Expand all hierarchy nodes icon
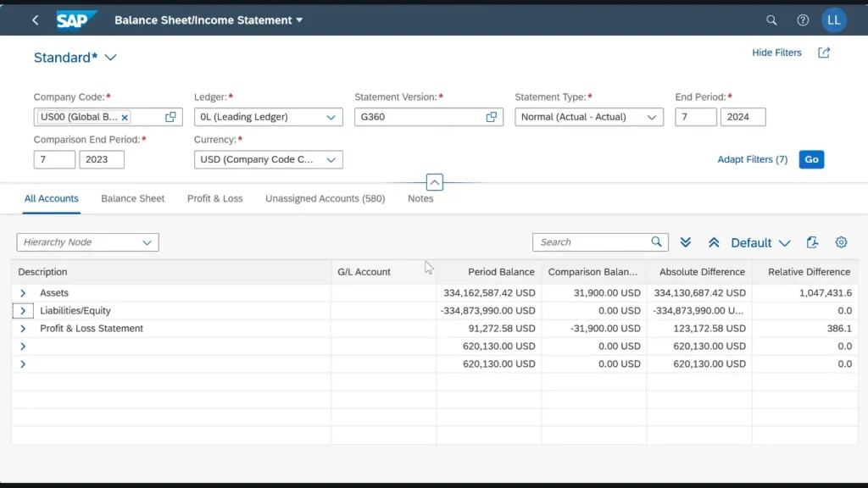This screenshot has width=868, height=488. [685, 242]
